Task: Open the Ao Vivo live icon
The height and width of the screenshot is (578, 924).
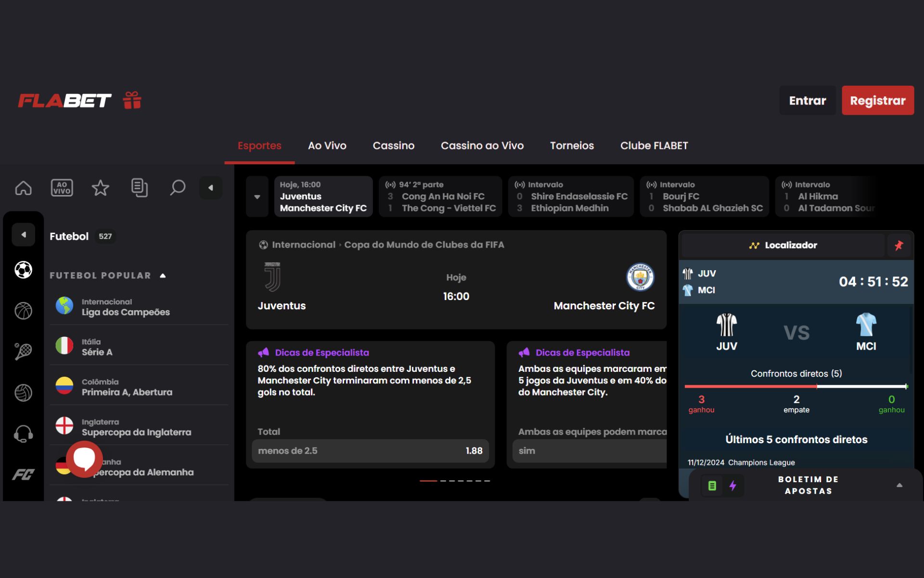Action: pyautogui.click(x=62, y=188)
